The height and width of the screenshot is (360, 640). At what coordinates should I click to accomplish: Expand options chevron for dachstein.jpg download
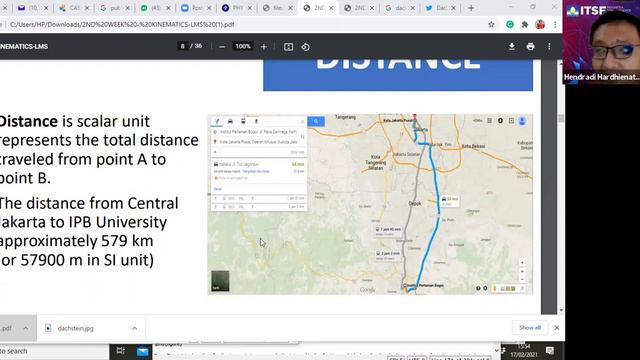[x=134, y=328]
